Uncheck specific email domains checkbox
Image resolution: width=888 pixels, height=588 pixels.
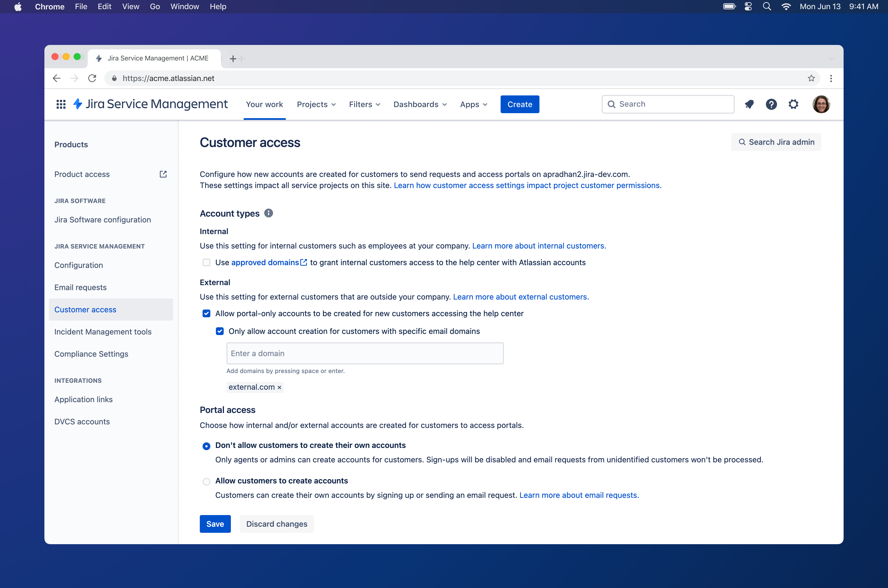coord(220,331)
